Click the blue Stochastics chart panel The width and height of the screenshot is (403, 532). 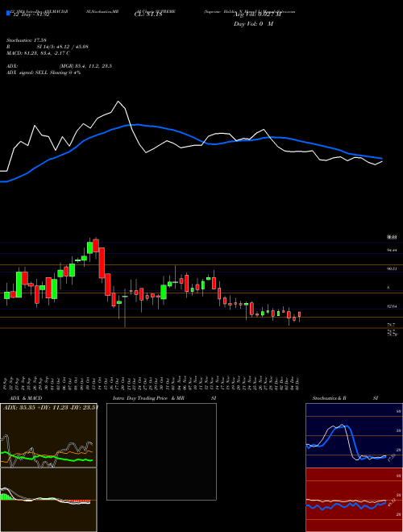(354, 435)
